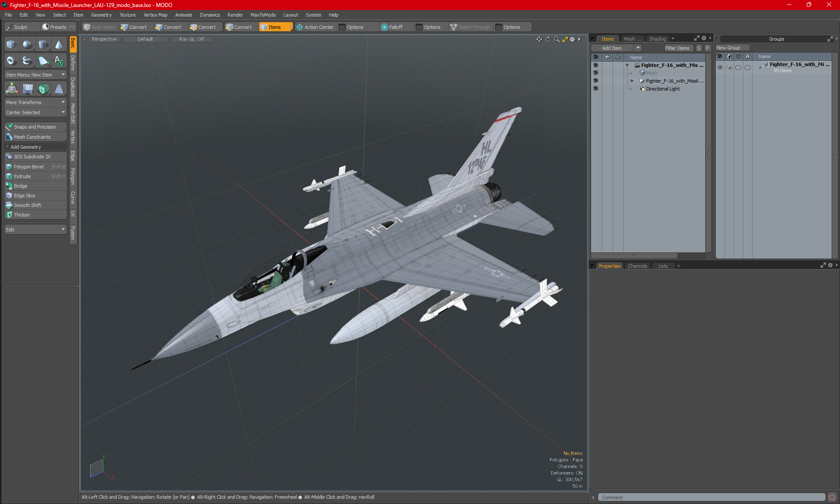This screenshot has width=840, height=504.
Task: Click the viewport pan icon
Action: pos(539,39)
